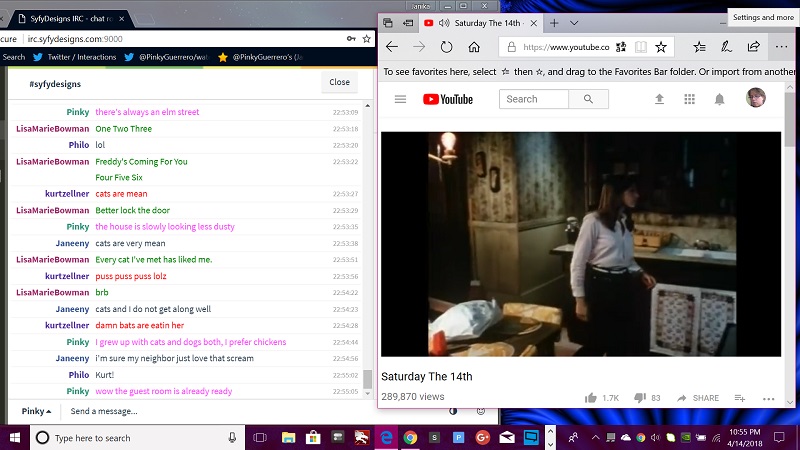This screenshot has width=800, height=450.
Task: Focus the YouTube search box
Action: pos(534,99)
